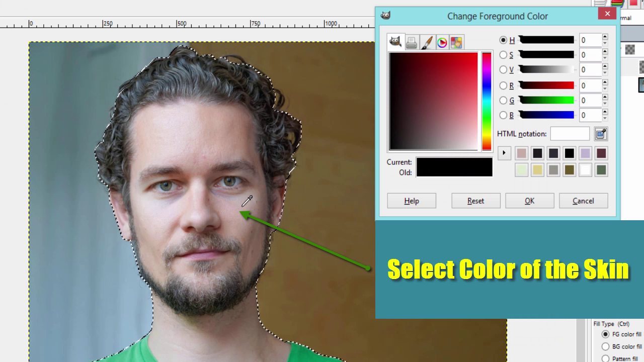Confirm with the OK button
The width and height of the screenshot is (644, 362).
click(x=529, y=201)
